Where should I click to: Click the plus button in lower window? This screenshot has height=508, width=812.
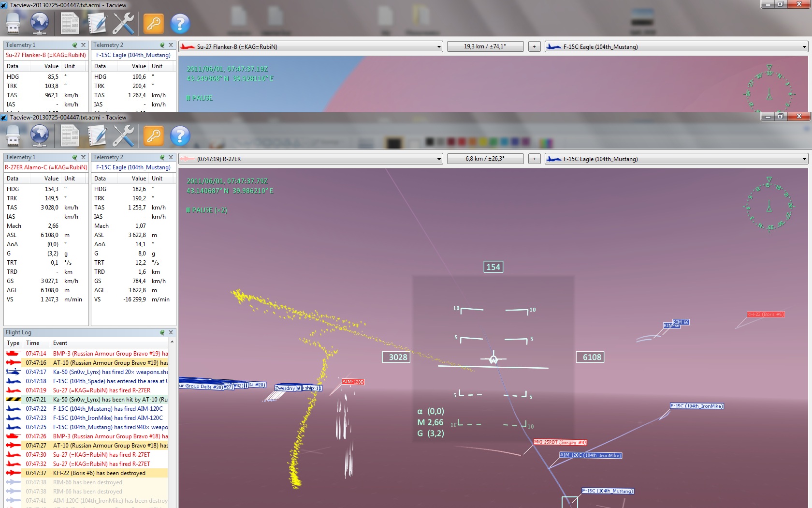pyautogui.click(x=534, y=159)
